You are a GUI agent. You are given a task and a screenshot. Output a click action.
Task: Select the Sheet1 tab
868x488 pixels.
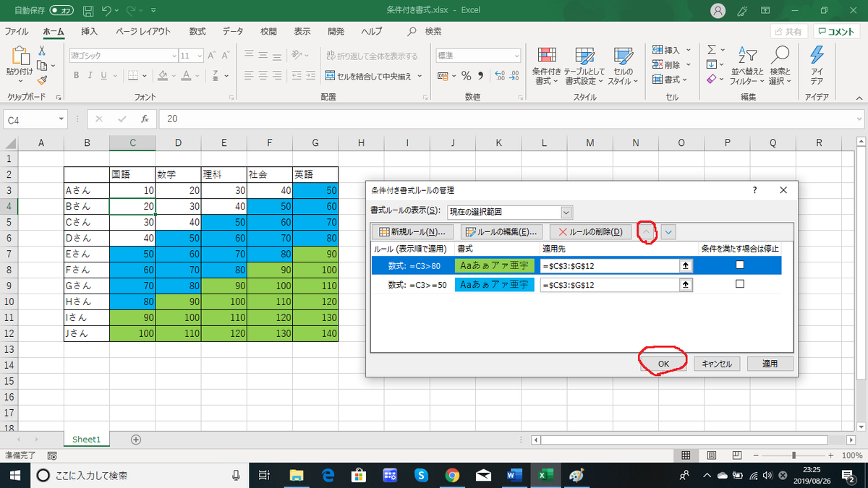87,439
